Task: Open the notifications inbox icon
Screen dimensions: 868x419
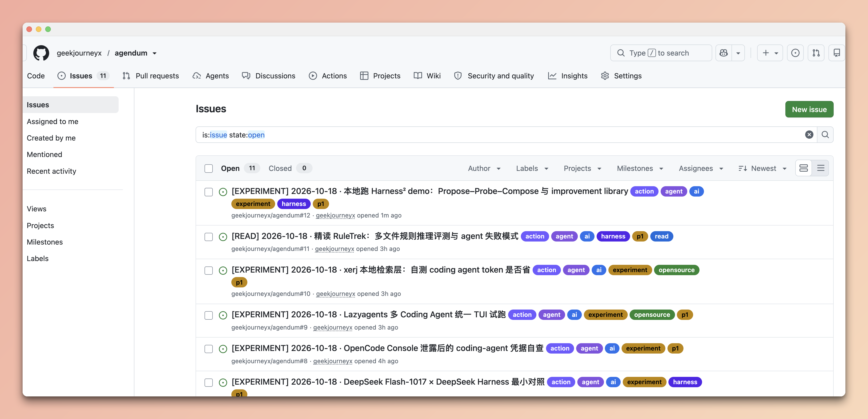Action: coord(837,53)
